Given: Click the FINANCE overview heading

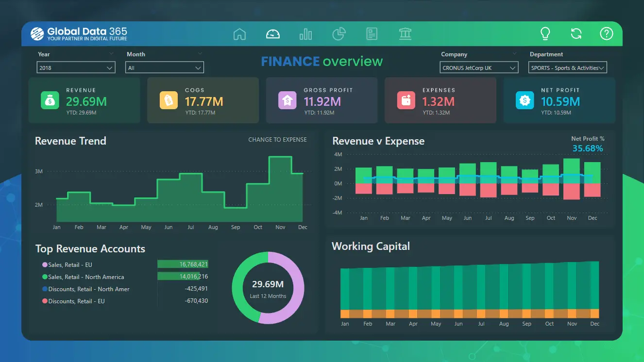Looking at the screenshot, I should tap(322, 62).
